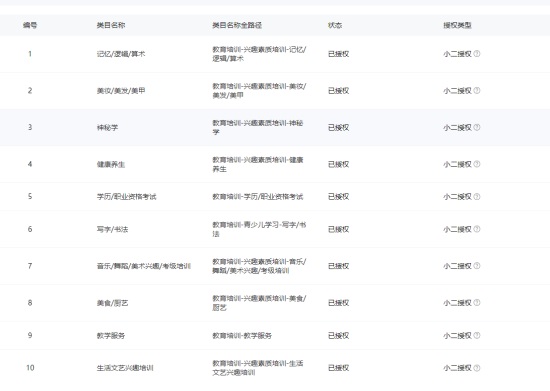This screenshot has width=550, height=391.
Task: Click the 类目名称全路径 column header
Action: coord(237,25)
